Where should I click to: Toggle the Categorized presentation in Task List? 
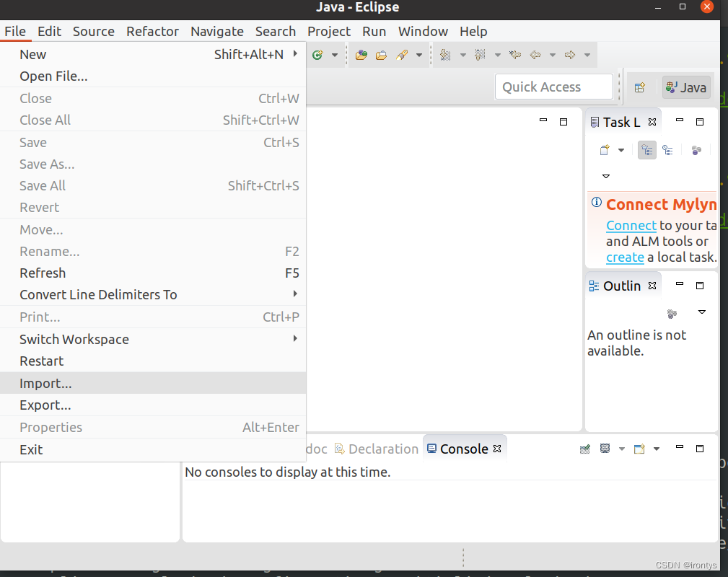(x=647, y=150)
